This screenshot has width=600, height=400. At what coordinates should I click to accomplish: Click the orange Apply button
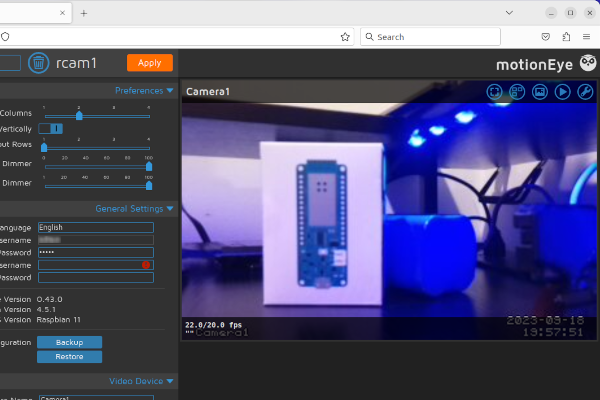coord(150,63)
